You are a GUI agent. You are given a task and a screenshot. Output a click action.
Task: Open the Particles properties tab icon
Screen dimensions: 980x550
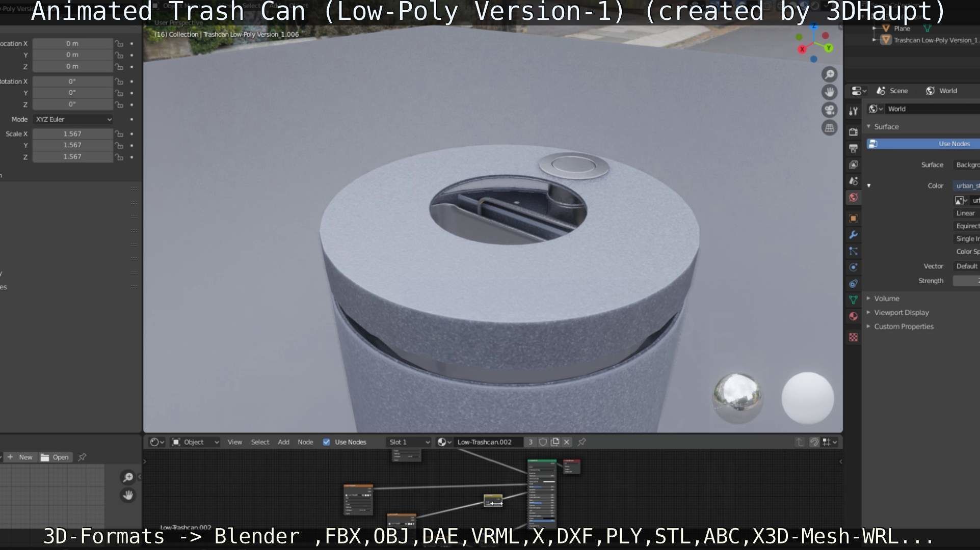click(x=853, y=251)
